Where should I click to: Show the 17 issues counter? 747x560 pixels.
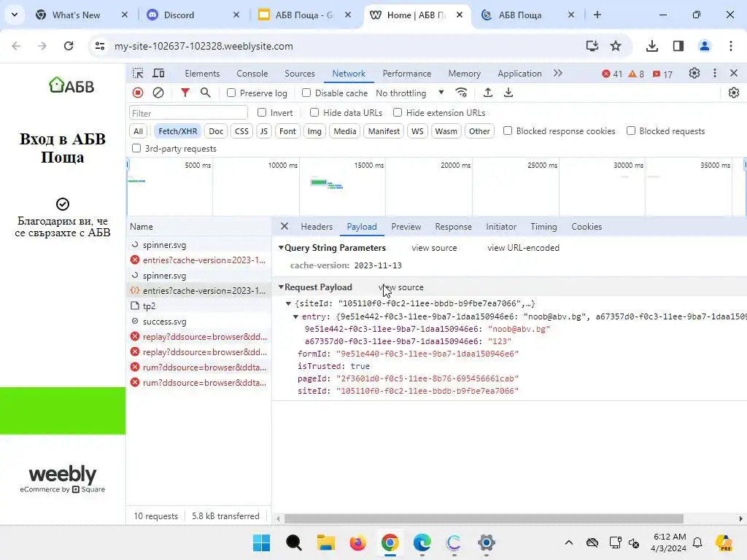662,74
